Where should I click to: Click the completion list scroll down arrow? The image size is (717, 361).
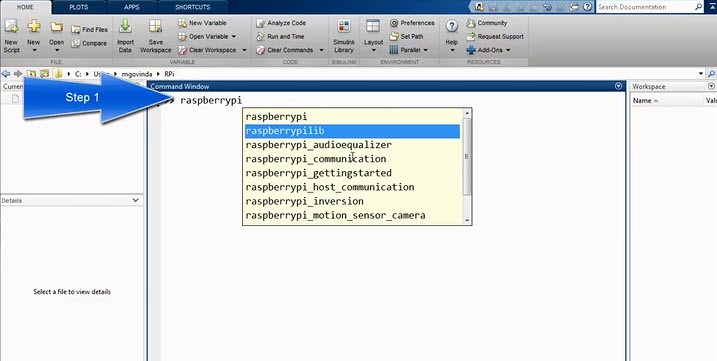(x=467, y=220)
